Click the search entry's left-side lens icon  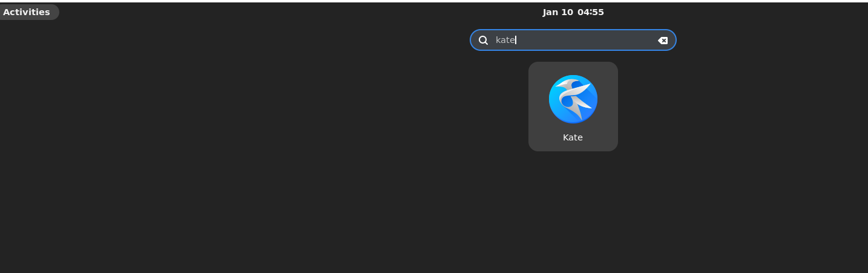coord(483,41)
